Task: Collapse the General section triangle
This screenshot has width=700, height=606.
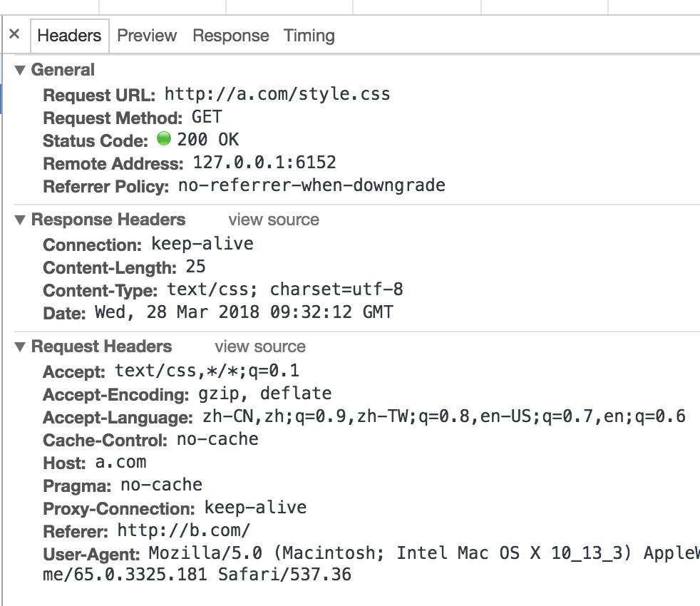Action: (x=20, y=70)
